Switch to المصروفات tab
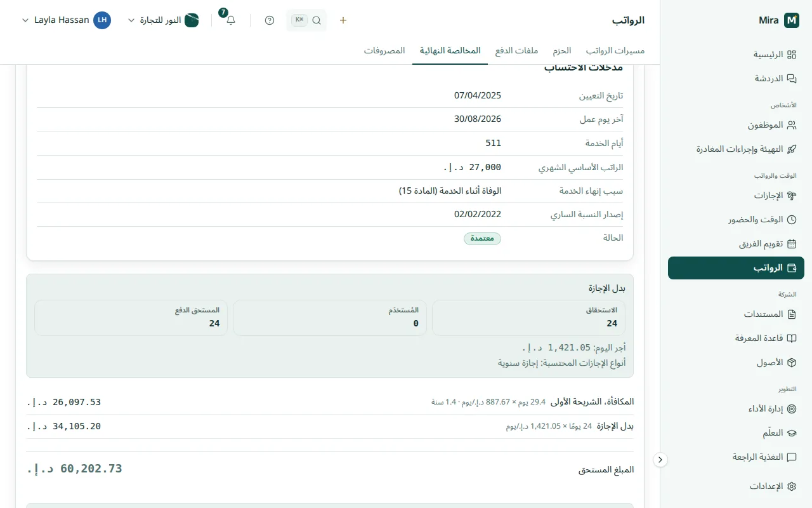 (x=384, y=51)
